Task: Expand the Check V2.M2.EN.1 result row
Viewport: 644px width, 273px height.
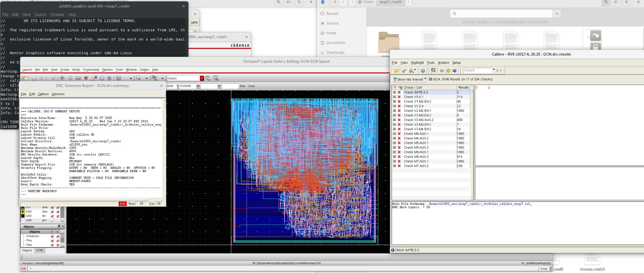Action: tap(395, 111)
